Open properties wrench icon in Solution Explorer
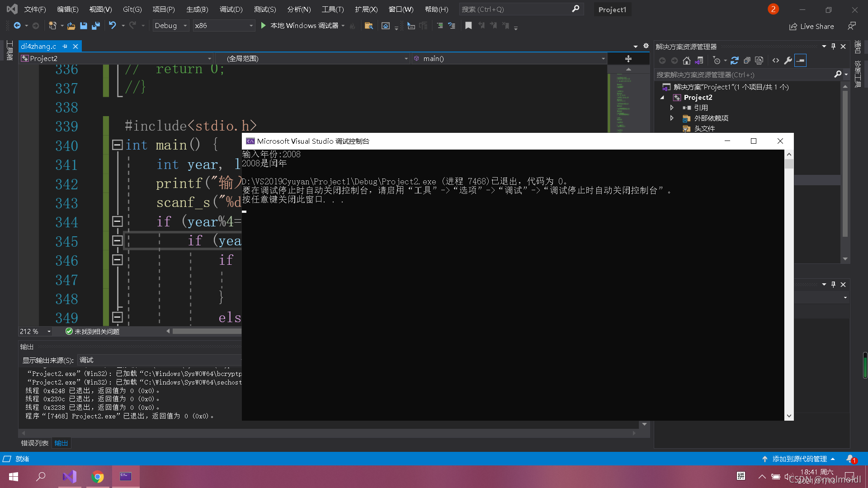The height and width of the screenshot is (488, 868). pyautogui.click(x=788, y=61)
